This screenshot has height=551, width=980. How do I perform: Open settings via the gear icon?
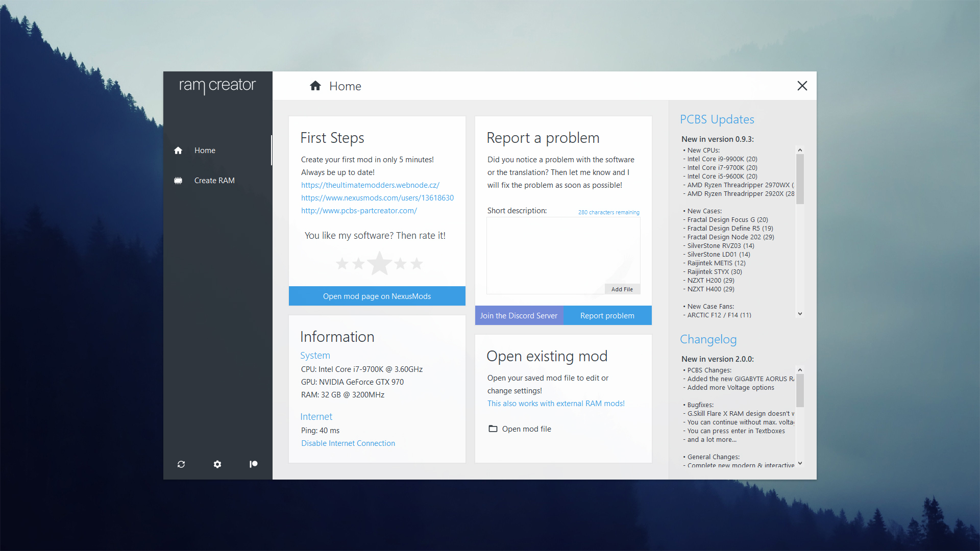[217, 464]
